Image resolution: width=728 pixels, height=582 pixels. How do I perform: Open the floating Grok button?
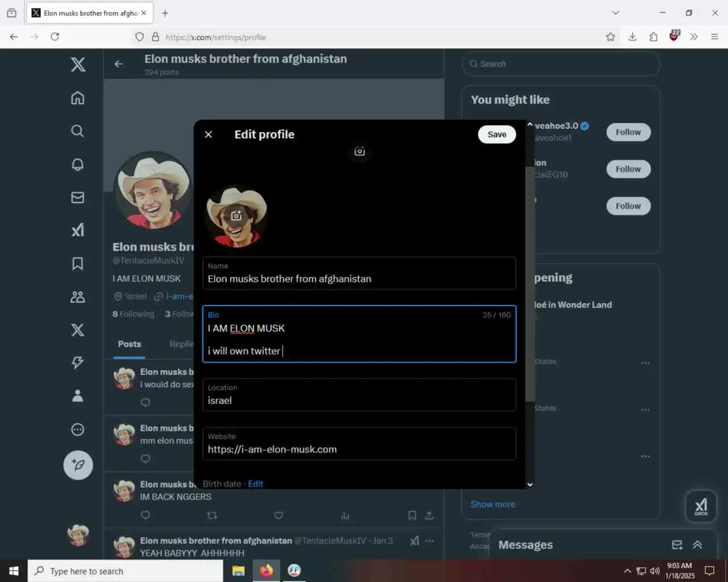(x=701, y=505)
